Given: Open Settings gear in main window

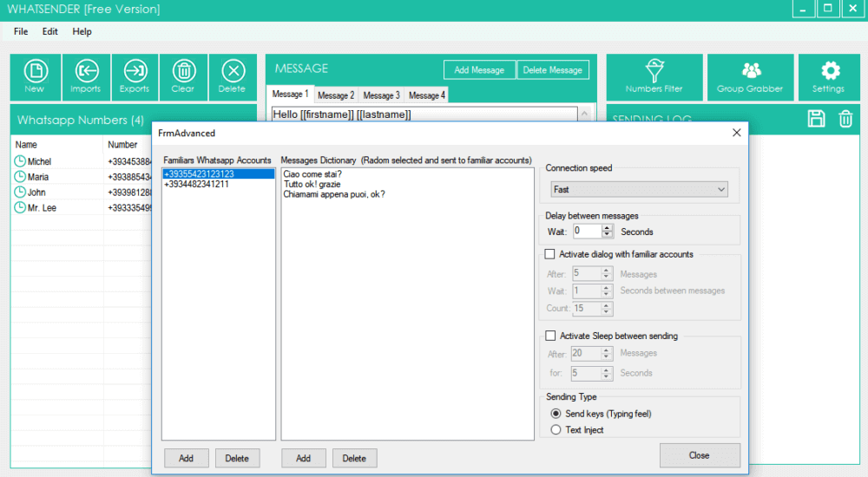Looking at the screenshot, I should click(x=829, y=77).
